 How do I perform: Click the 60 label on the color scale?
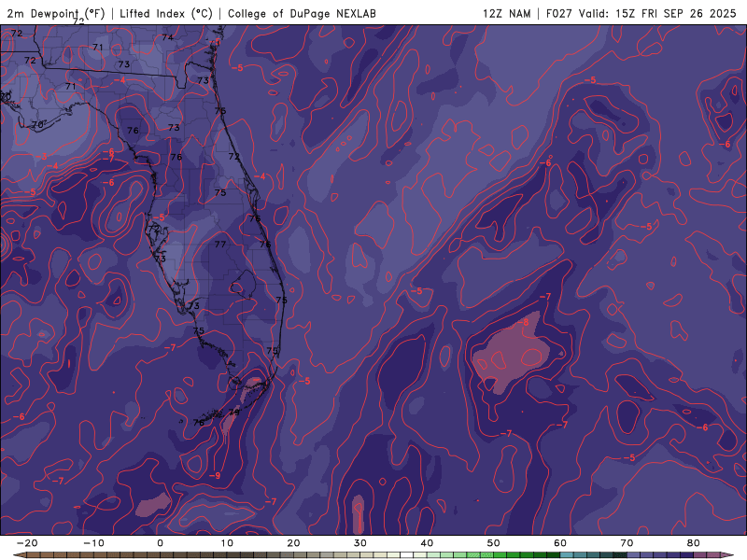click(560, 543)
